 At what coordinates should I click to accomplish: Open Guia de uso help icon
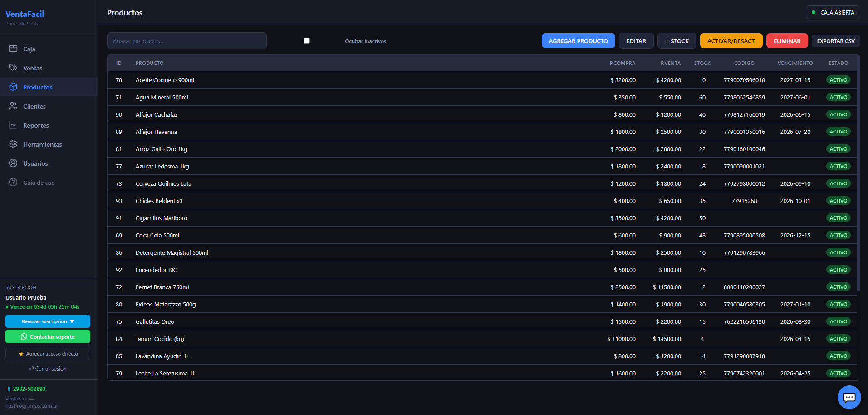coord(13,182)
